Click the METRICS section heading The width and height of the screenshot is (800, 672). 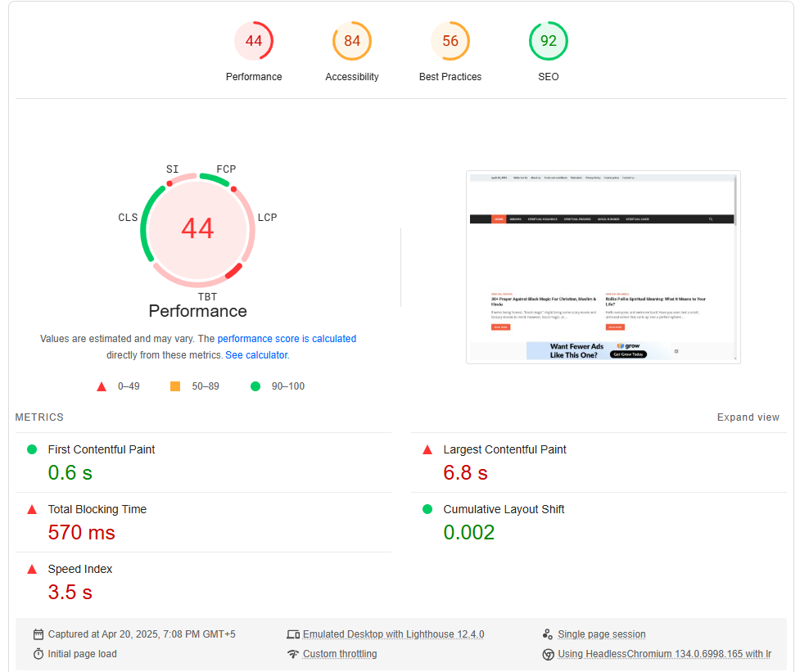point(39,417)
